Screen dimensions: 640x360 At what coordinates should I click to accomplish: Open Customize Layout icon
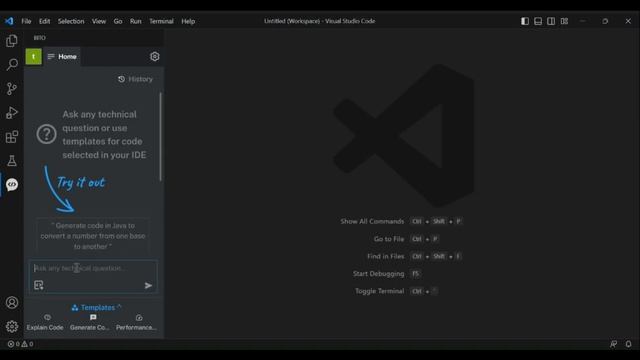pos(564,21)
